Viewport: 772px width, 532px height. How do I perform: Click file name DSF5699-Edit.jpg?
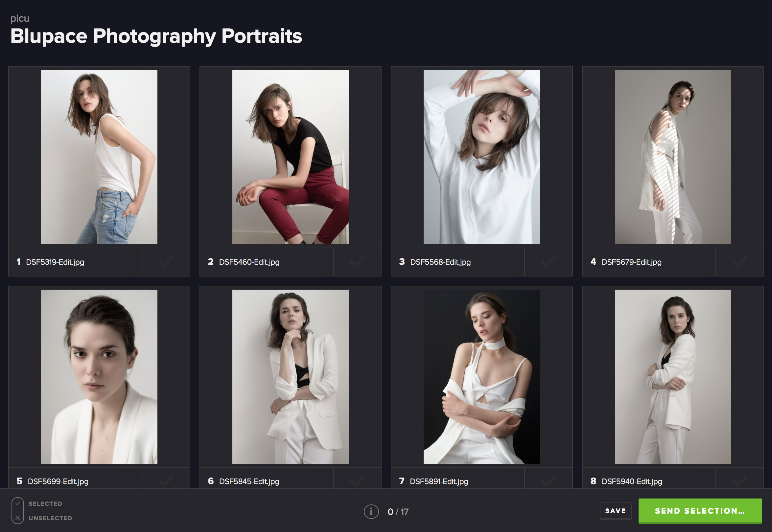(58, 481)
